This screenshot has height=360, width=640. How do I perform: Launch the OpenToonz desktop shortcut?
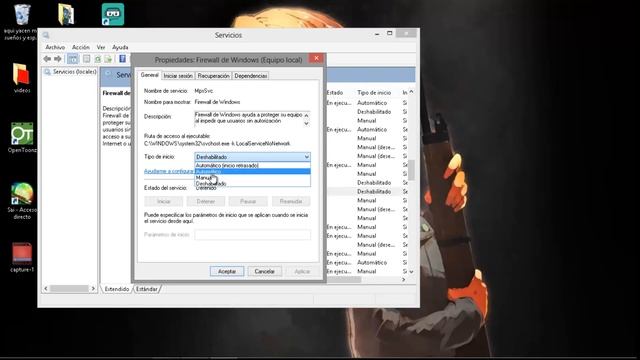pyautogui.click(x=22, y=134)
